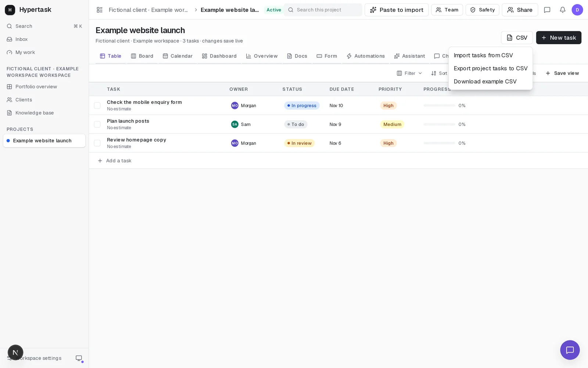The width and height of the screenshot is (588, 368).
Task: Select Import tasks from CSV
Action: pos(491,55)
